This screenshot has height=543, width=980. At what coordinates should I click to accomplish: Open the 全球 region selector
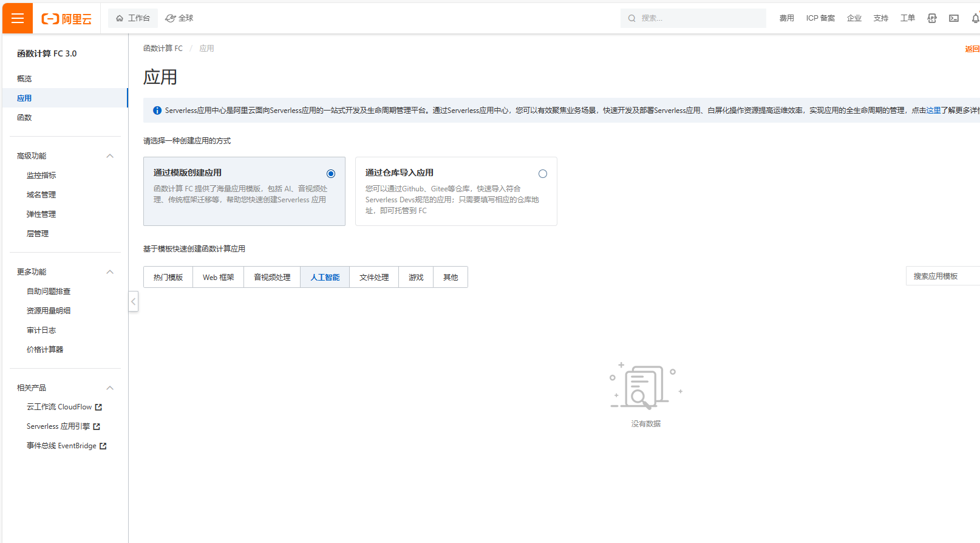point(179,18)
